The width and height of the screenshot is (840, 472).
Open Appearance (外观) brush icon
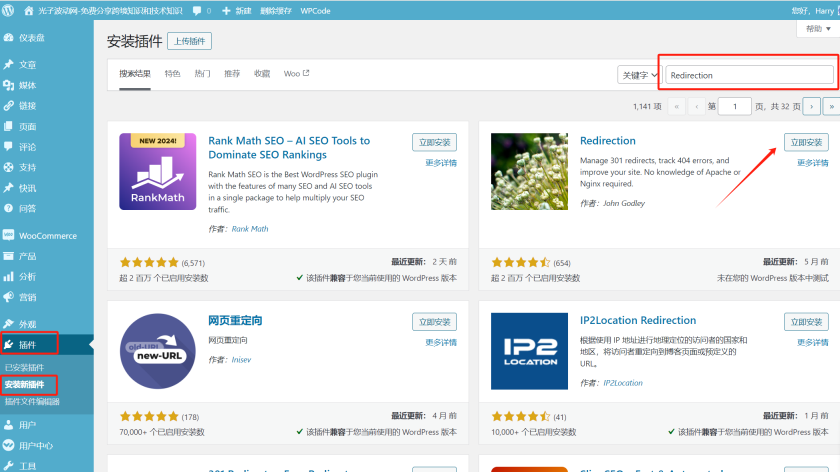point(8,324)
